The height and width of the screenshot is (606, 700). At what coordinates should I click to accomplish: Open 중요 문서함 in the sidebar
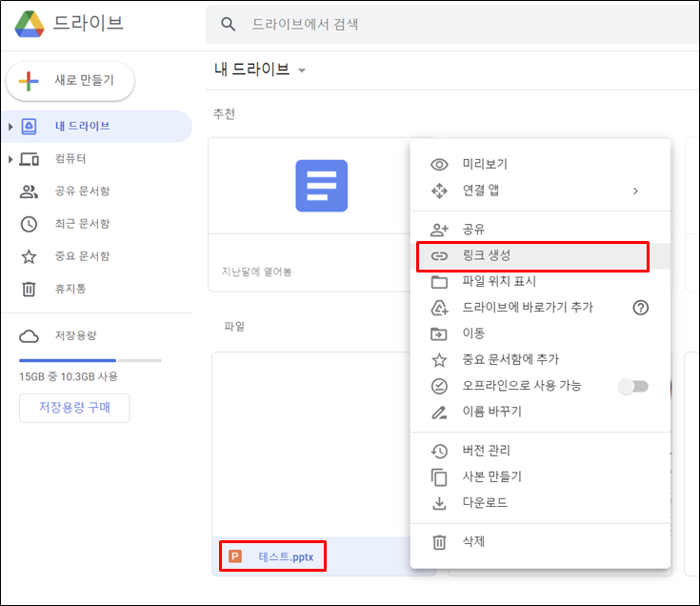(97, 256)
